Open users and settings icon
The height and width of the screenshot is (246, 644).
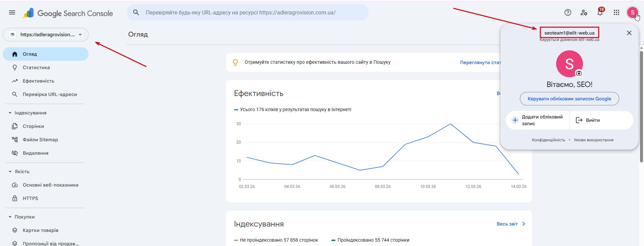point(584,12)
